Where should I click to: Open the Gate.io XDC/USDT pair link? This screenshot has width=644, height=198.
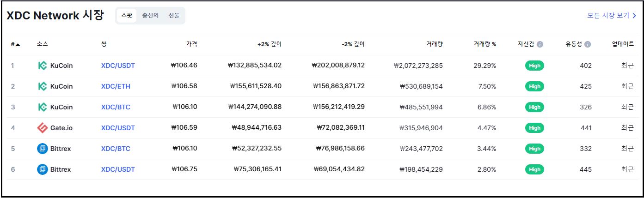118,128
